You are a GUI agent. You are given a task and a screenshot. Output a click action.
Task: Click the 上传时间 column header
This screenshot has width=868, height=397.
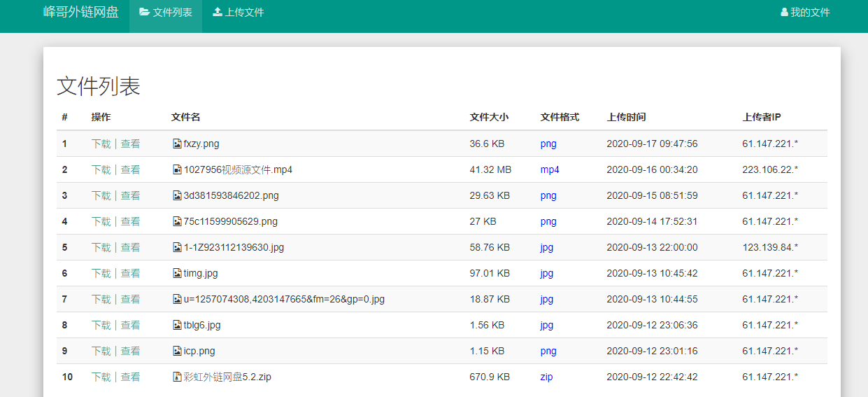(x=626, y=117)
